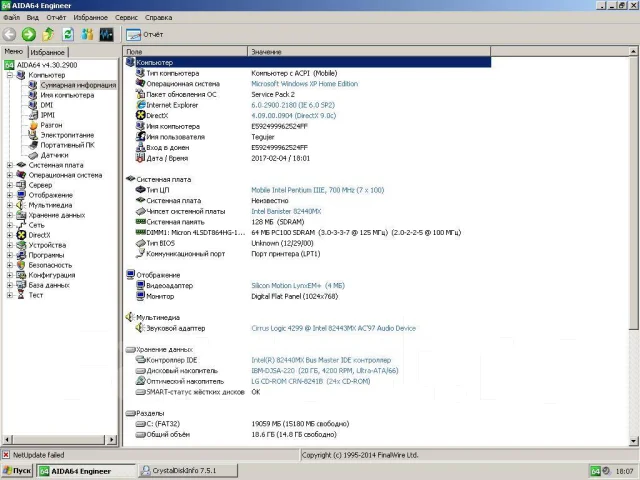Open the Файл menu

pos(11,18)
